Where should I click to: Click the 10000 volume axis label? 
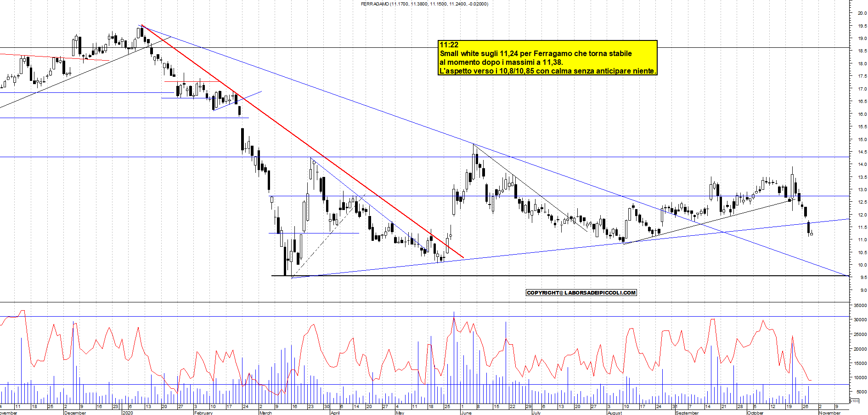[861, 378]
